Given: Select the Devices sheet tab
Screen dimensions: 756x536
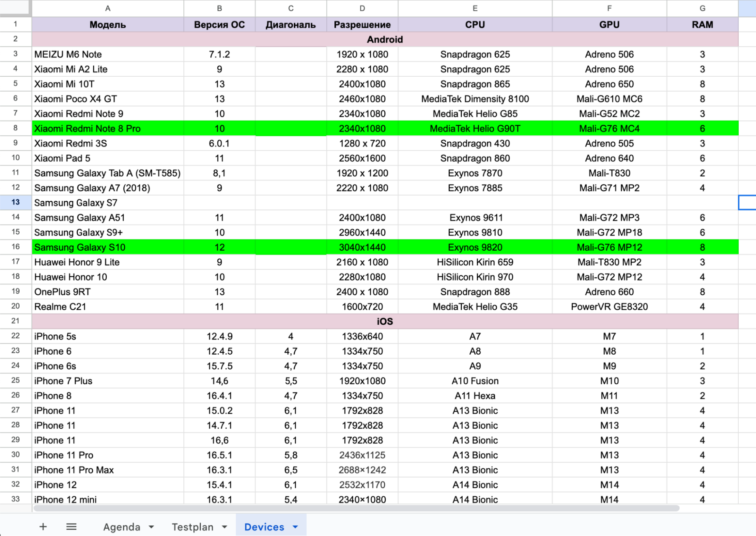Looking at the screenshot, I should pos(264,527).
